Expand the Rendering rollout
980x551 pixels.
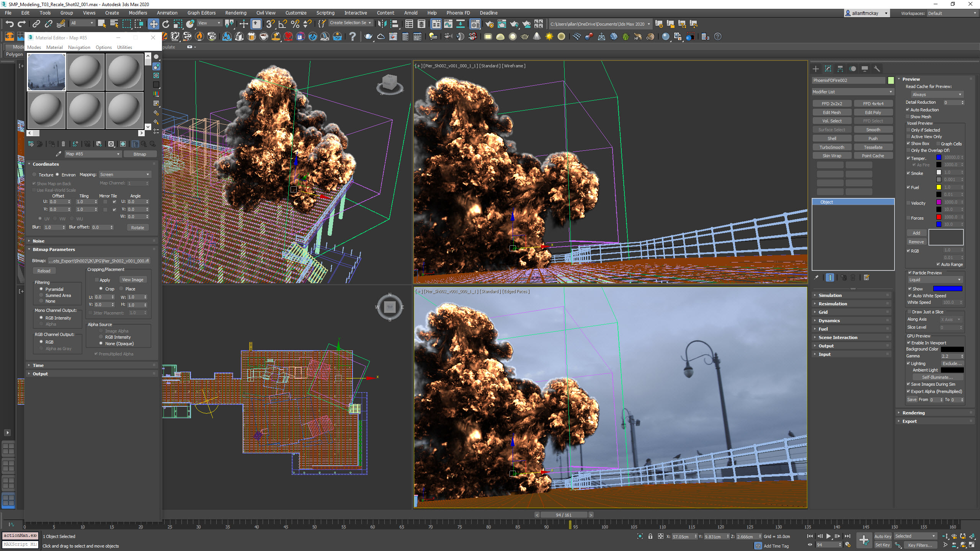coord(936,413)
